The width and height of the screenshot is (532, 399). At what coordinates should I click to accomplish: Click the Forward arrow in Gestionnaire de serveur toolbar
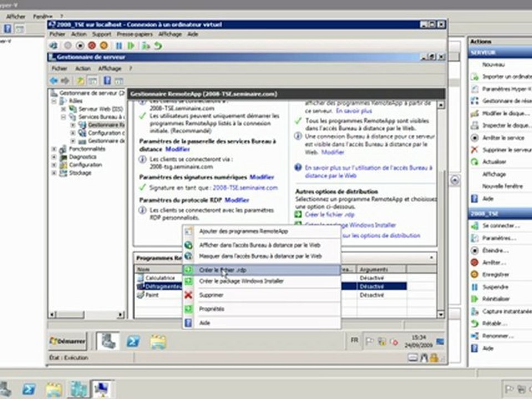tap(65, 80)
